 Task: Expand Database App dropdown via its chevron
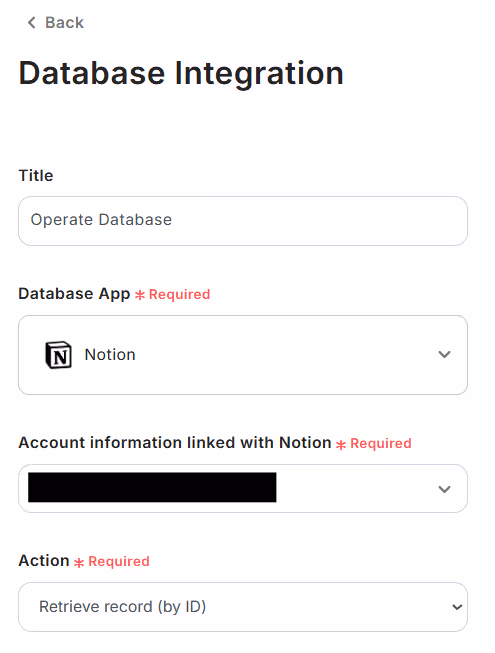pos(444,354)
